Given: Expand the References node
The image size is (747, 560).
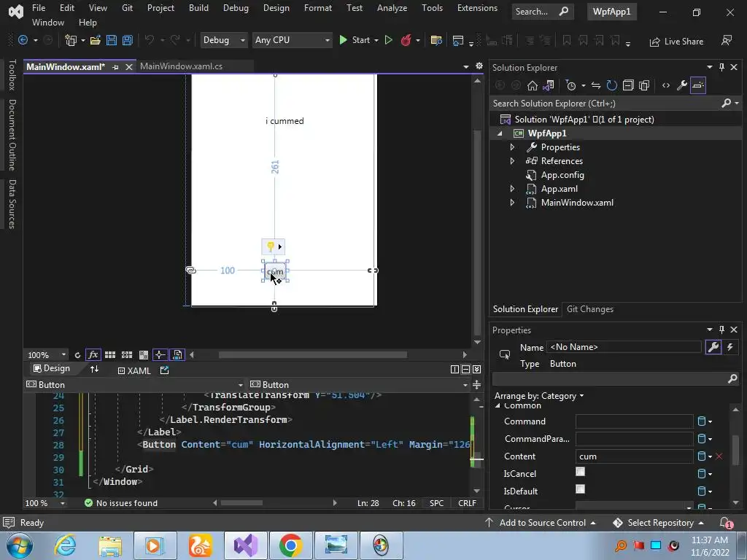Looking at the screenshot, I should point(512,161).
